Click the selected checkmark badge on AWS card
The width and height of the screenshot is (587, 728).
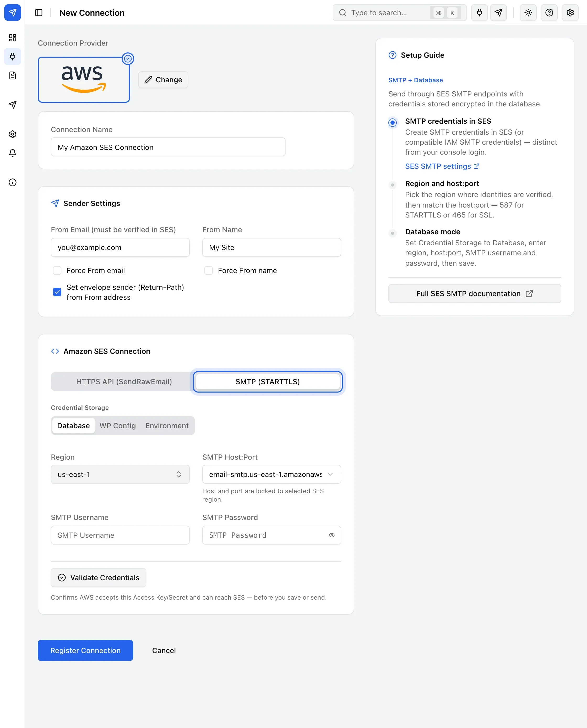click(128, 59)
